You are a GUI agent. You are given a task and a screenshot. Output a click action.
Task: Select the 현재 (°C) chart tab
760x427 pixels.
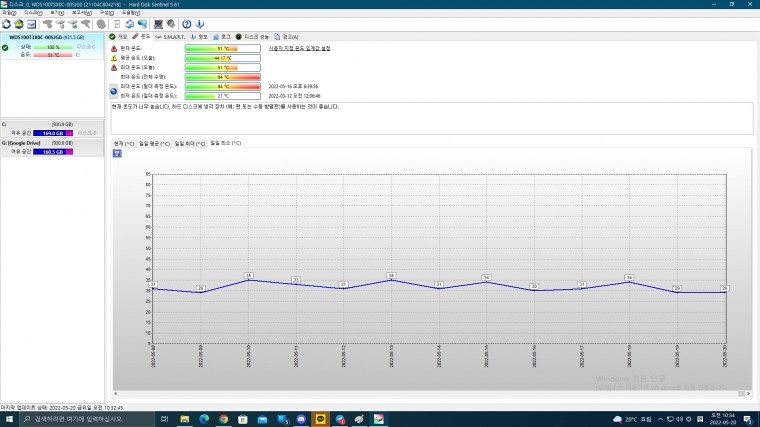click(124, 143)
